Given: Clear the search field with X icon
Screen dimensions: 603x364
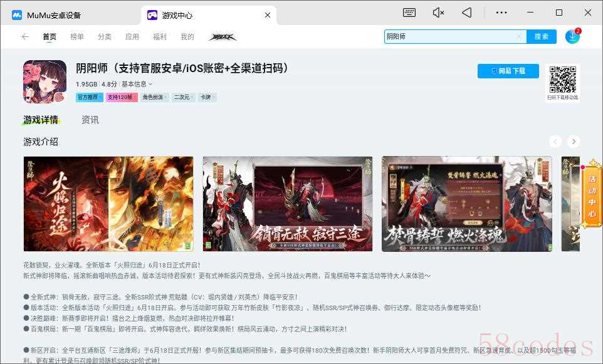Looking at the screenshot, I should click(x=519, y=36).
